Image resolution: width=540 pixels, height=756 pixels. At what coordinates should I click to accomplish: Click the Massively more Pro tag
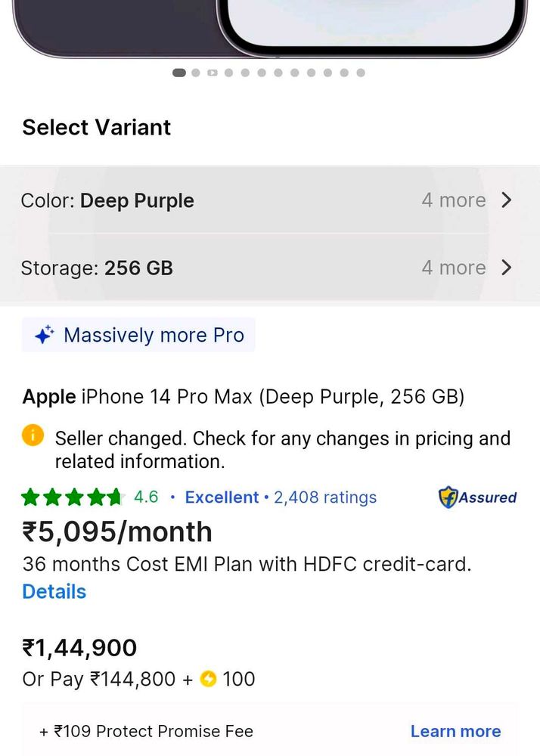click(x=154, y=335)
